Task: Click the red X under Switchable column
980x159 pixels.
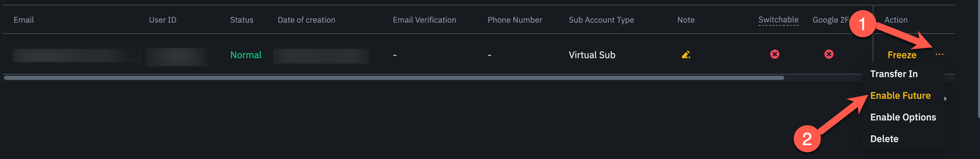Action: 774,54
